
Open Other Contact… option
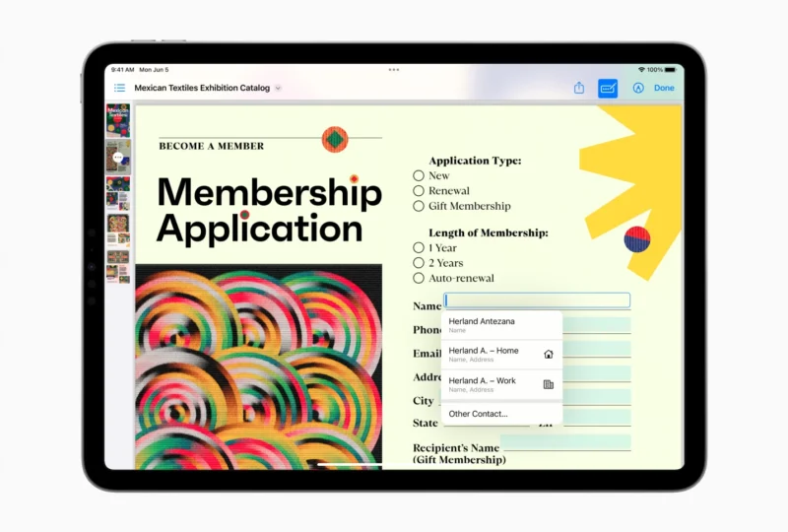click(479, 414)
